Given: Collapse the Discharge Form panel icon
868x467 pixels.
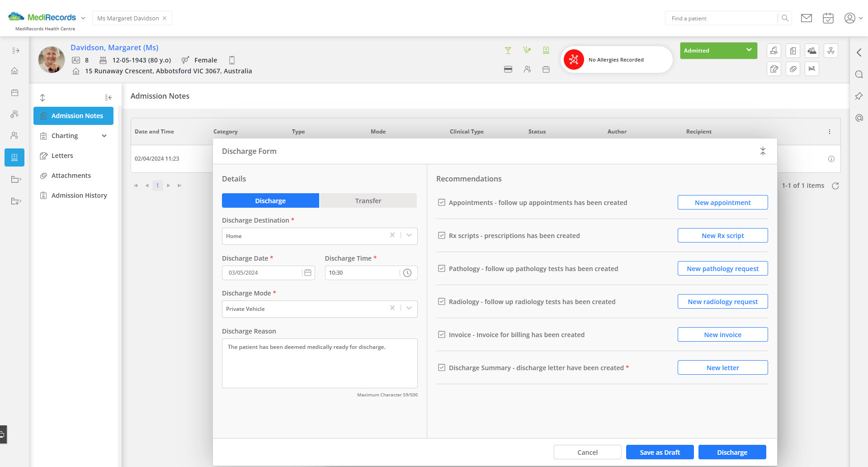Looking at the screenshot, I should [763, 151].
